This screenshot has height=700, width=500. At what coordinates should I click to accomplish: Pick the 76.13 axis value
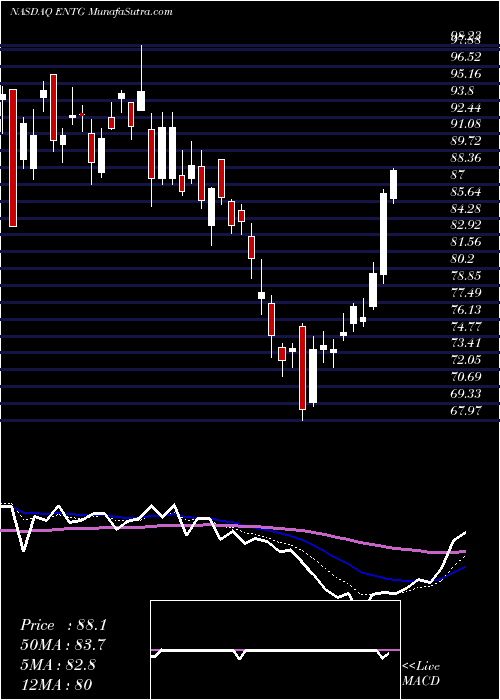[466, 309]
